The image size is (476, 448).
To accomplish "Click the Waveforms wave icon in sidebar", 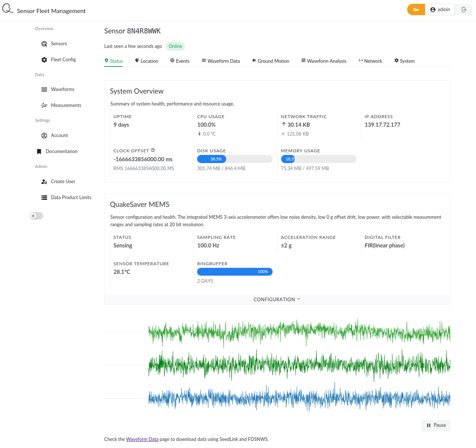I will click(x=44, y=90).
